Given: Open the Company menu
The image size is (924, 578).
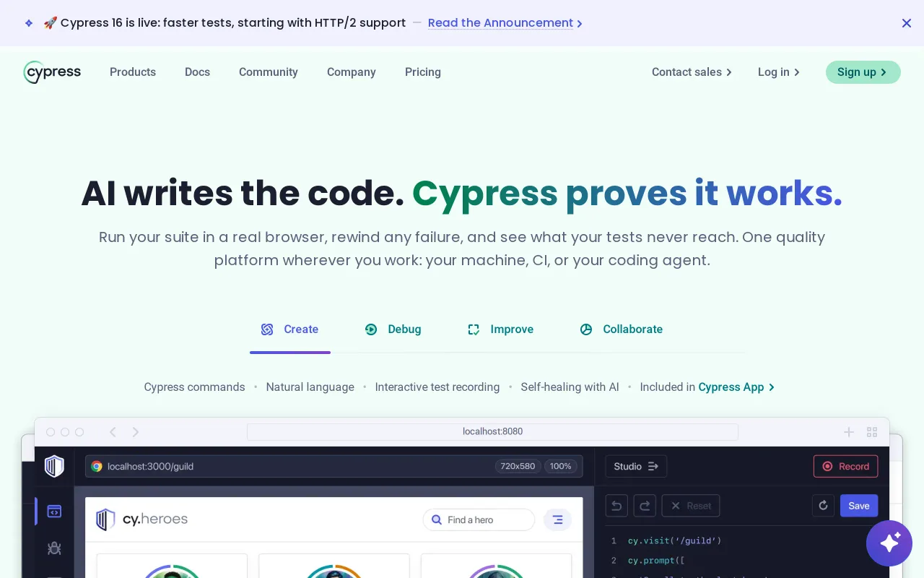Looking at the screenshot, I should pyautogui.click(x=352, y=72).
